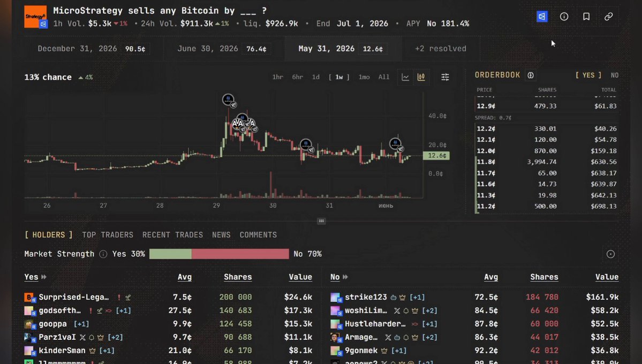Select the December 31, 2026 outcome tab

tap(93, 49)
